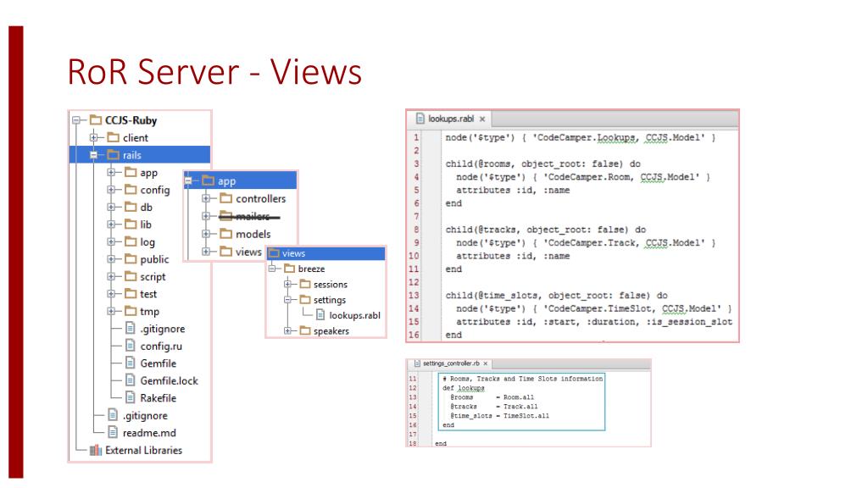
Task: Switch to the settings_controller.rb tab
Action: [x=451, y=363]
